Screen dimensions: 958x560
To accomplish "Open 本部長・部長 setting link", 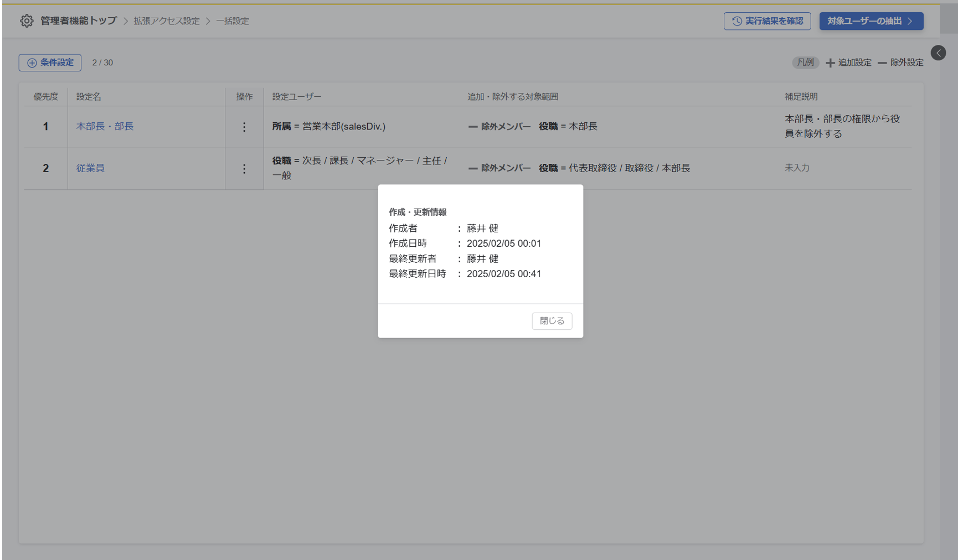I will tap(105, 127).
